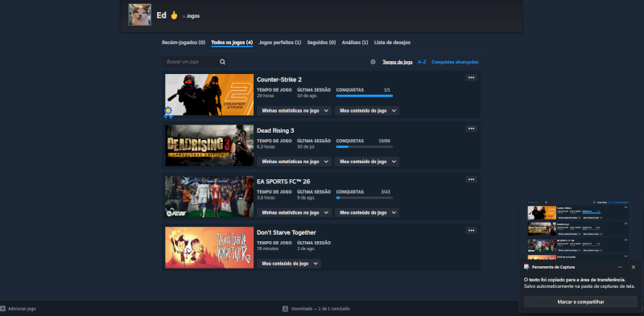This screenshot has width=644, height=316.
Task: Expand Minhas estatísticas no jogo for EA SPORTS FC 26
Action: pyautogui.click(x=294, y=212)
